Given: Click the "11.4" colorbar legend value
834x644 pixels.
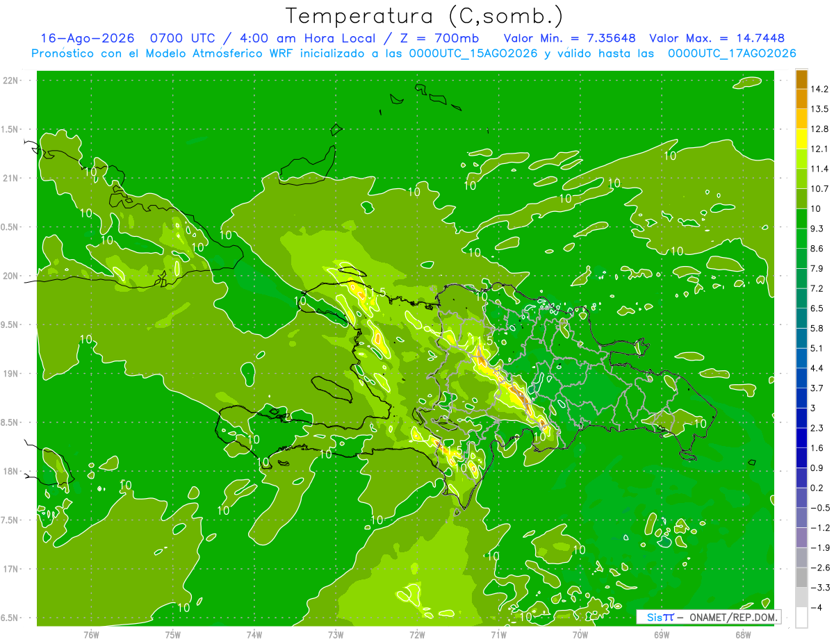Looking at the screenshot, I should (x=819, y=169).
